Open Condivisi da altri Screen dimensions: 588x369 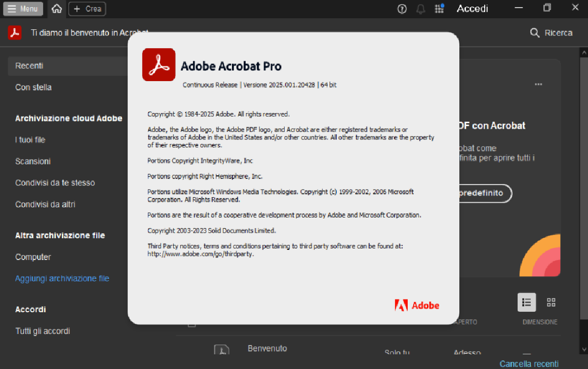pos(45,204)
